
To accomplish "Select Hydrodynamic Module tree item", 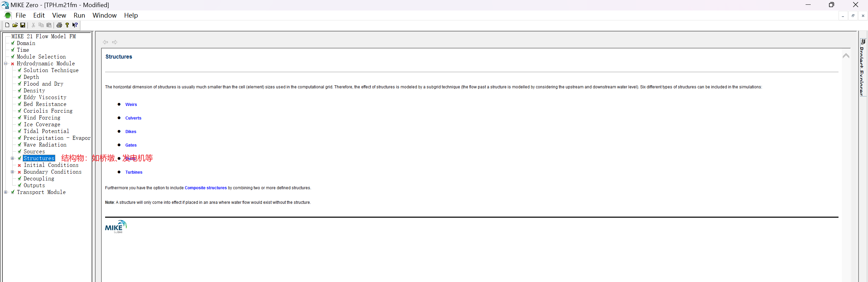I will 46,64.
